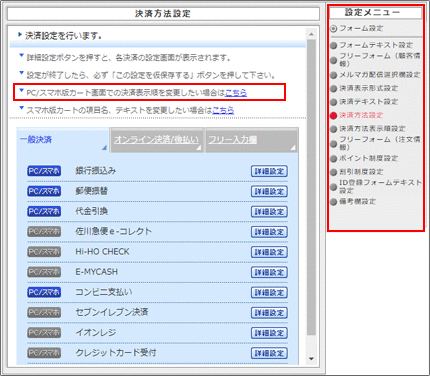Select フォーム設定 in the settings menu
This screenshot has width=430, height=376.
click(357, 28)
